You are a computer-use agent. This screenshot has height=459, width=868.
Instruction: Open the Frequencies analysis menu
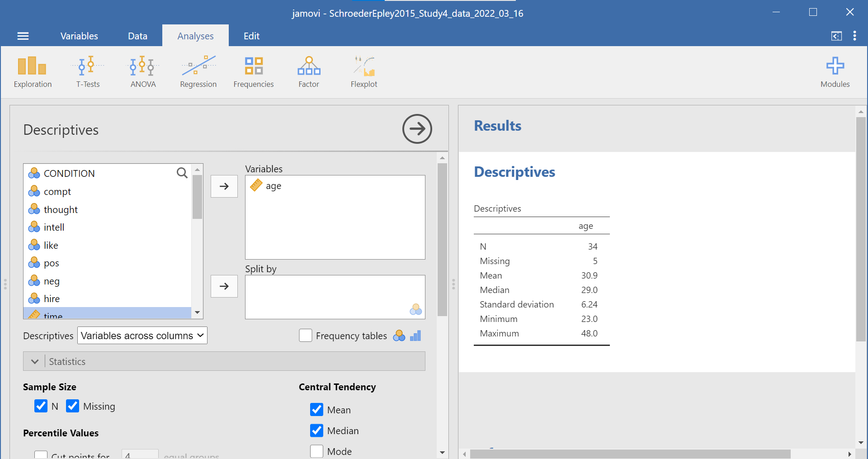[253, 71]
